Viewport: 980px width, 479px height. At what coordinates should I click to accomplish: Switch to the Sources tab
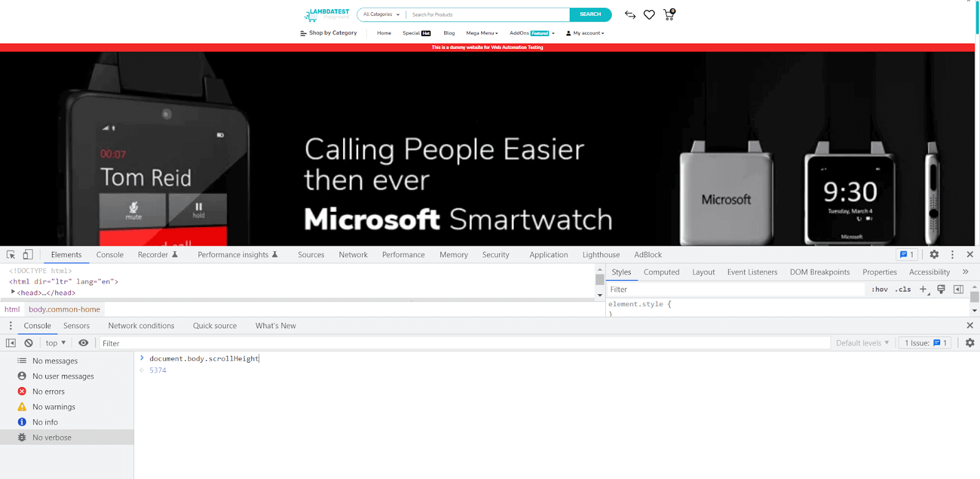tap(311, 255)
